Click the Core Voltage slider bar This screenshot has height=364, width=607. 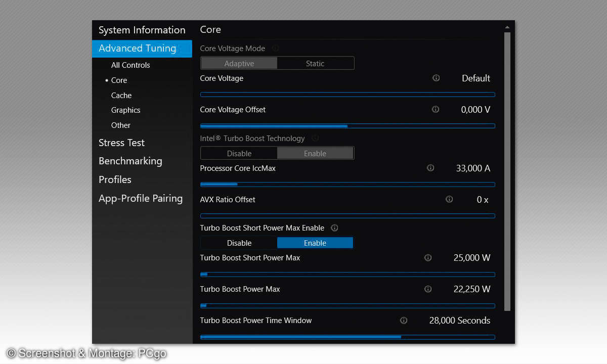tap(348, 95)
